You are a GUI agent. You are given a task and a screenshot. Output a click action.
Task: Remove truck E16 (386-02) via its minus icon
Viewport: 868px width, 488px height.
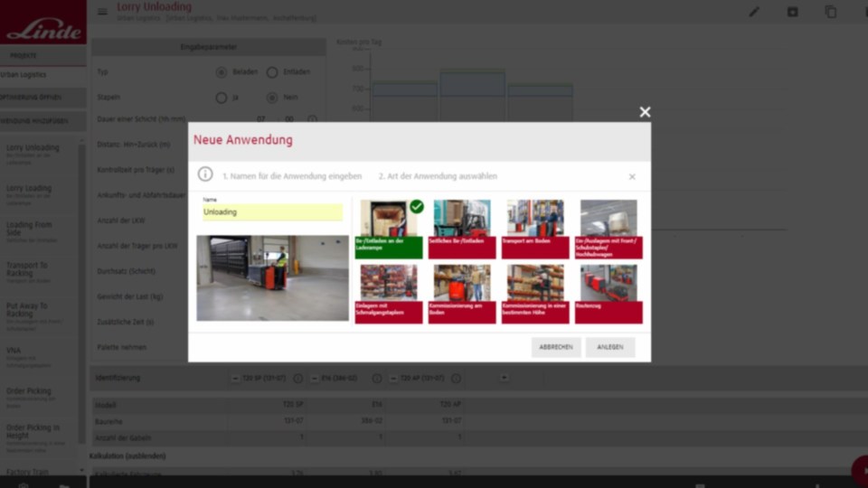point(315,379)
